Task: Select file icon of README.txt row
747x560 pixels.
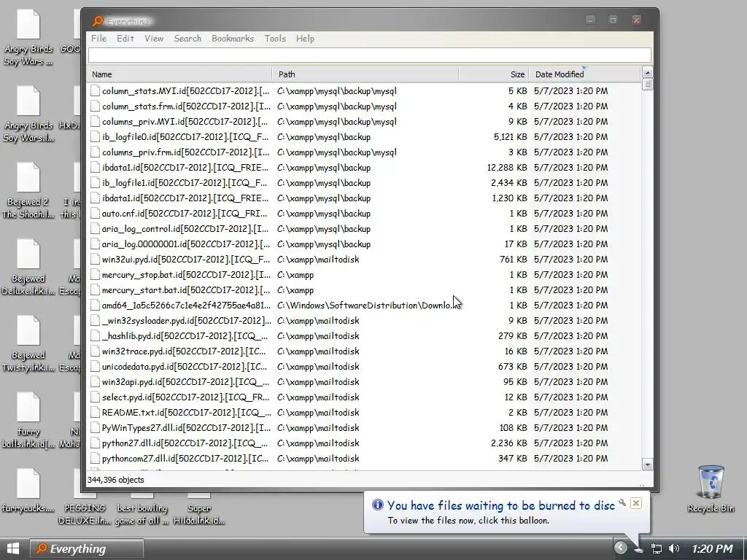Action: [x=95, y=413]
